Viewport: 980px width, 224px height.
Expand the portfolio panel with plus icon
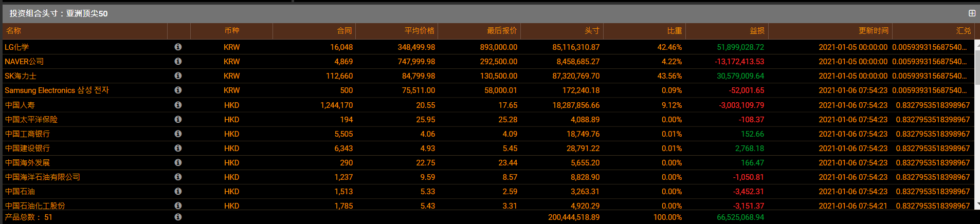coord(972,13)
